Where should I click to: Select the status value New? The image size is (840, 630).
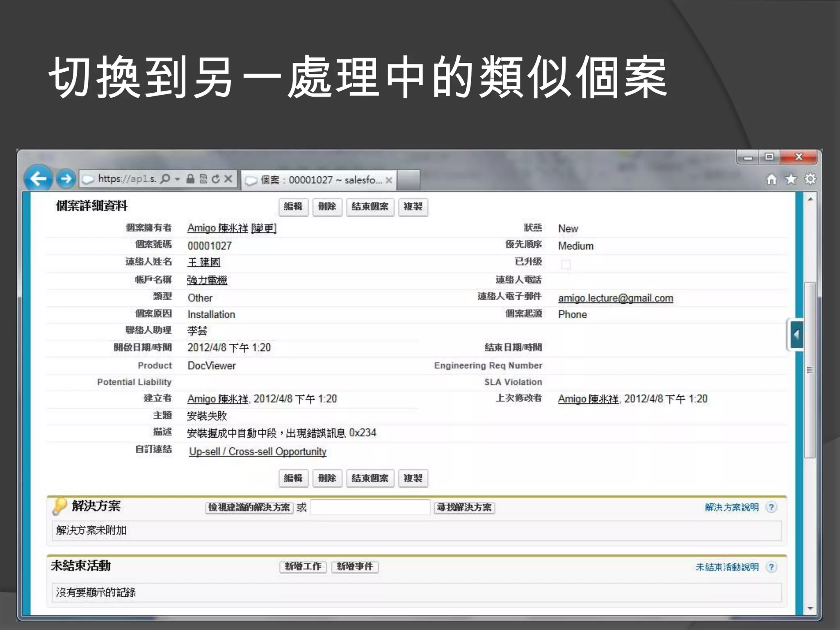(x=568, y=228)
